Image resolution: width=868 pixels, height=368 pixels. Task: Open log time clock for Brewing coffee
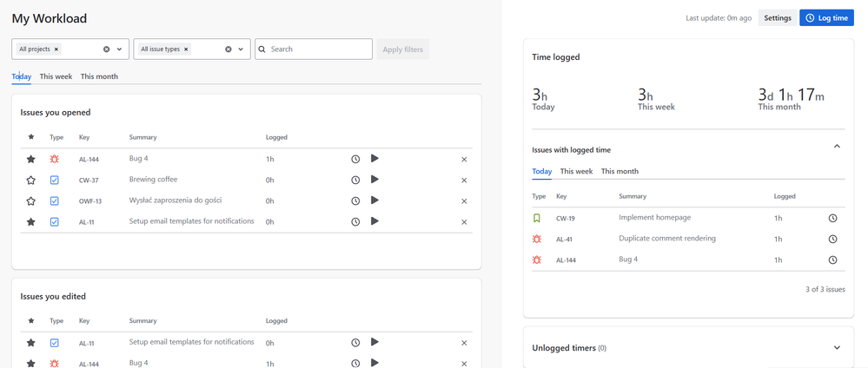pos(355,180)
